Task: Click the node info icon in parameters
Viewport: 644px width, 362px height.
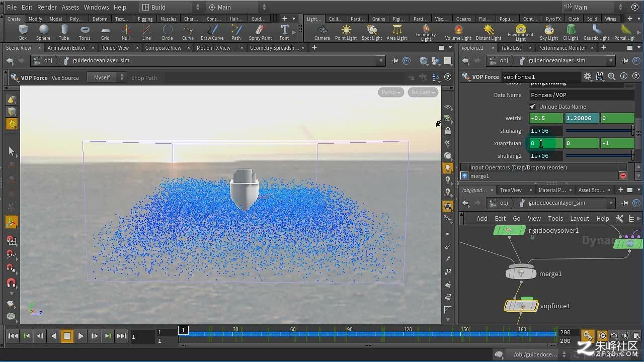Action: [x=624, y=76]
